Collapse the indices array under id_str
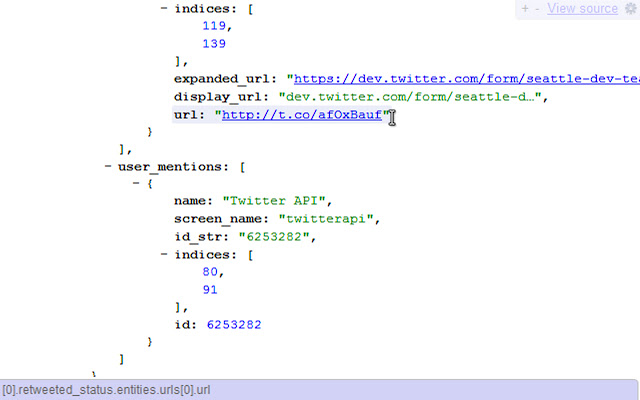 164,255
